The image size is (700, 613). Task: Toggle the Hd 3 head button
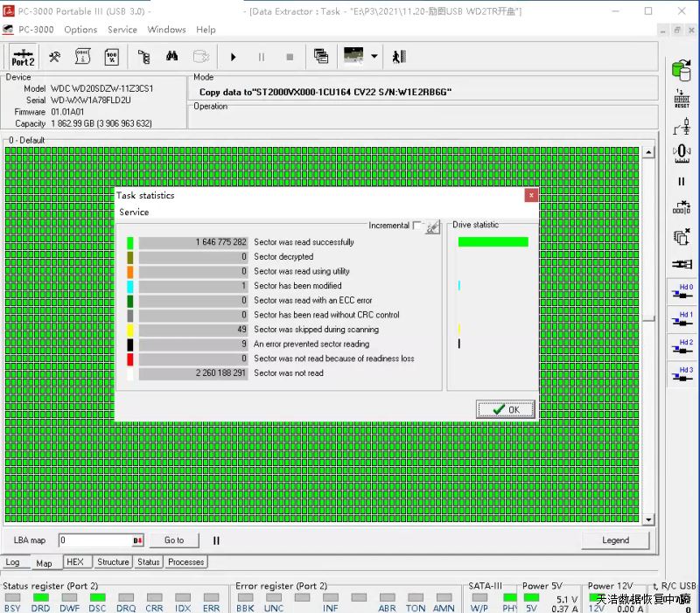point(682,375)
